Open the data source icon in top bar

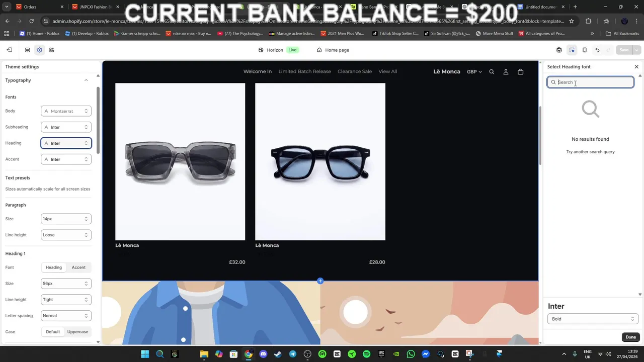pyautogui.click(x=559, y=50)
